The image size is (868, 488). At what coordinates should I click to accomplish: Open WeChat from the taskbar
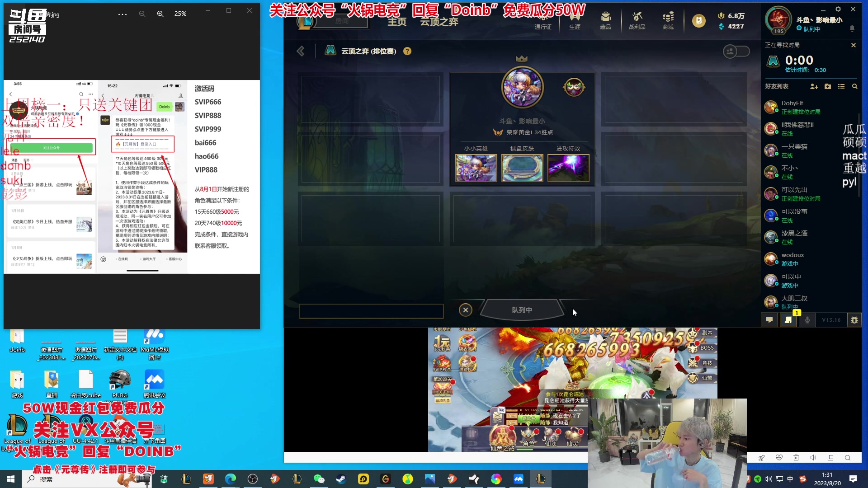point(319,479)
